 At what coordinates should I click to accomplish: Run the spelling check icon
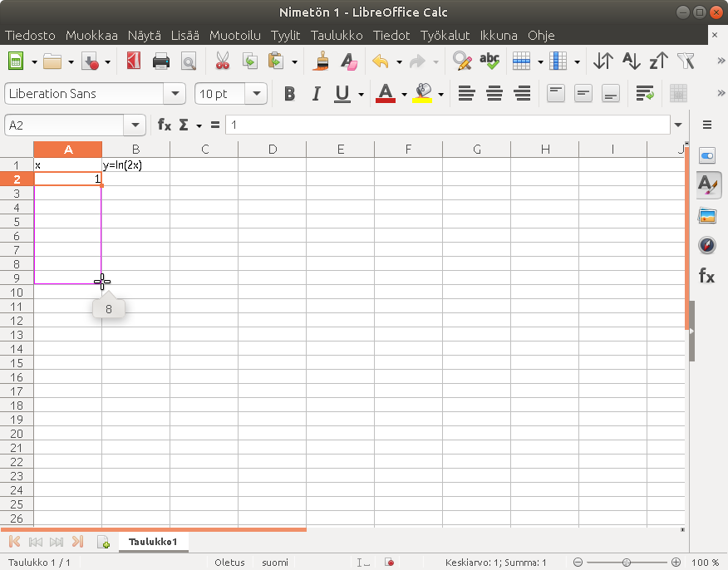(489, 61)
